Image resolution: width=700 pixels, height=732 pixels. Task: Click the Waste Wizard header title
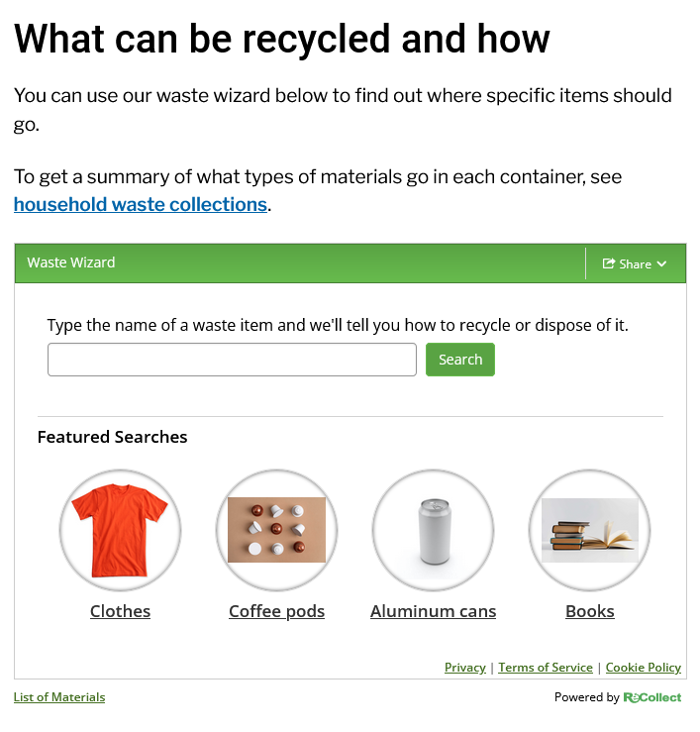point(71,262)
